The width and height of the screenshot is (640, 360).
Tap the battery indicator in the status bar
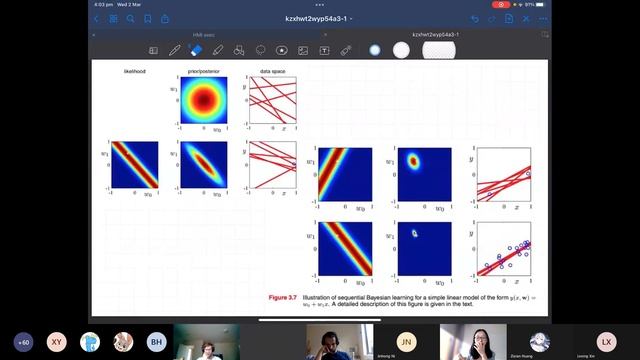[540, 4]
